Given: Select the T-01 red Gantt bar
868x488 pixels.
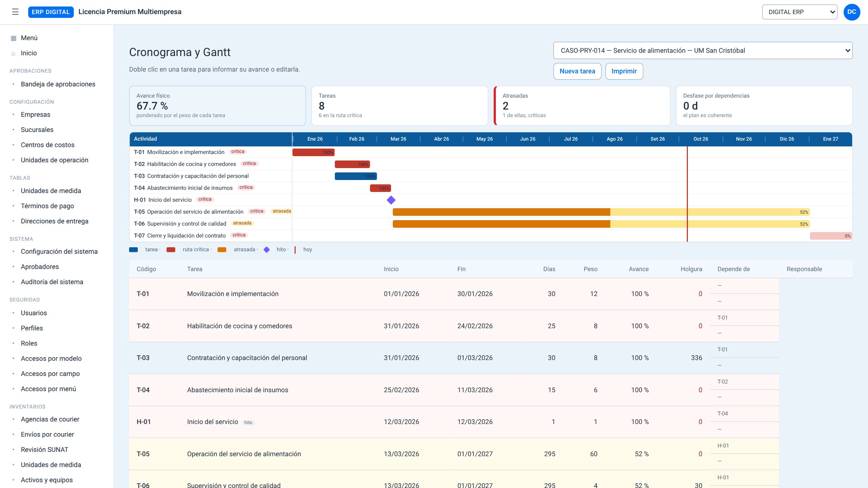Looking at the screenshot, I should (313, 153).
